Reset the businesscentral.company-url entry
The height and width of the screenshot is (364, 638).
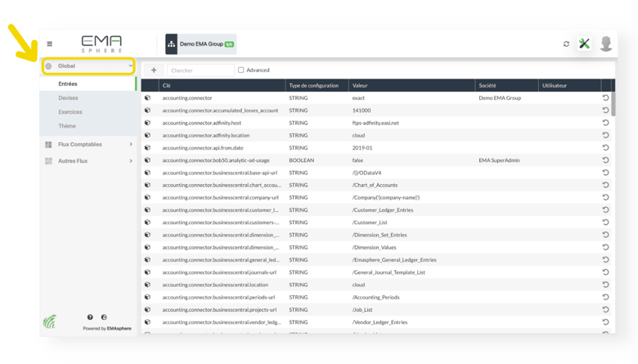605,198
